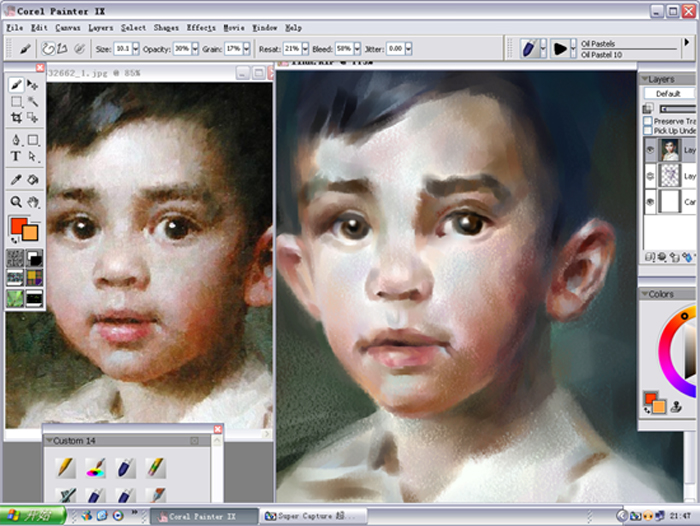Viewport: 700px width, 526px height.
Task: Select the Selection Adjuster tool
Action: pyautogui.click(x=33, y=117)
